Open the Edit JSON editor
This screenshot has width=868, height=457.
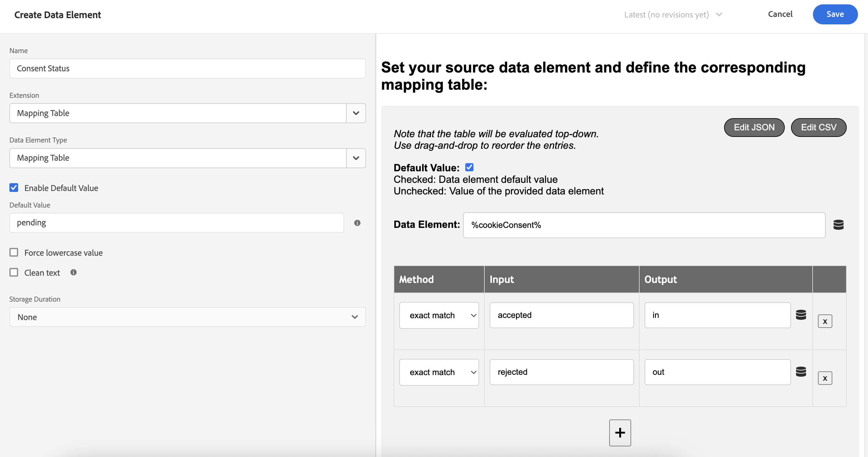pos(754,127)
